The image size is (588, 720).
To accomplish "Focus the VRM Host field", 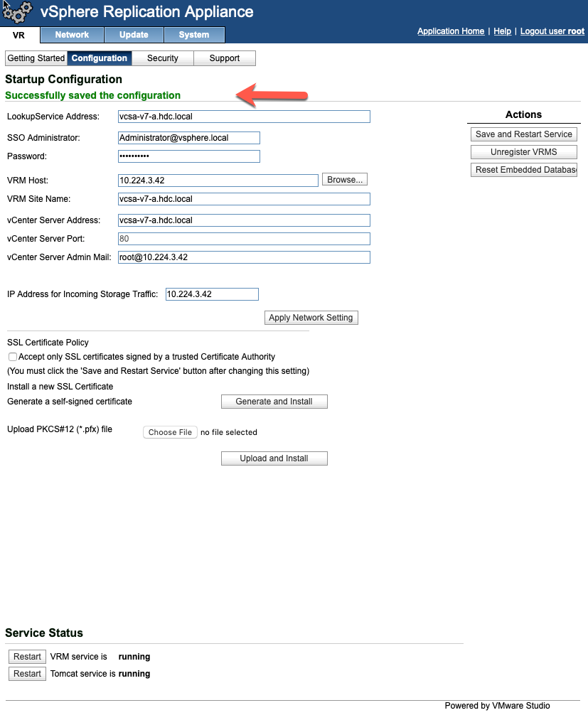I will [218, 181].
